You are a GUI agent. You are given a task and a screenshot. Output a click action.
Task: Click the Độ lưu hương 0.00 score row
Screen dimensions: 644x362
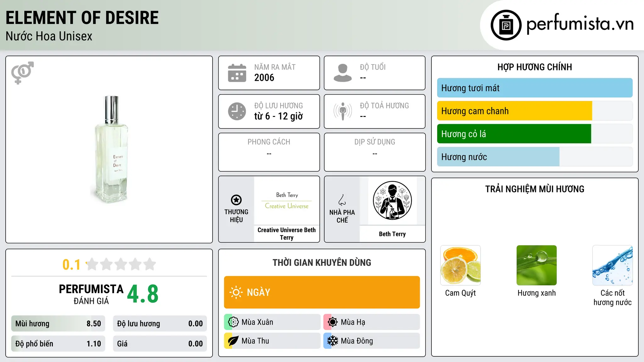click(x=160, y=324)
